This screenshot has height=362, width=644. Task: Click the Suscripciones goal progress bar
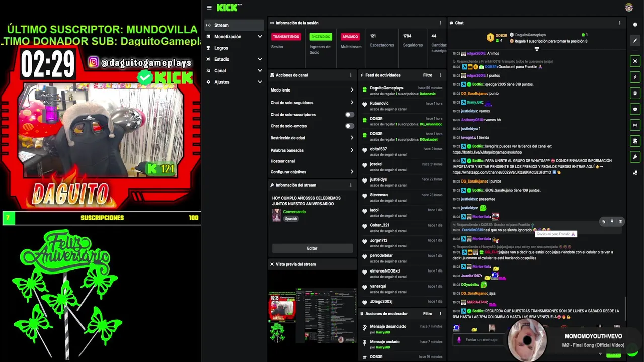pos(102,218)
